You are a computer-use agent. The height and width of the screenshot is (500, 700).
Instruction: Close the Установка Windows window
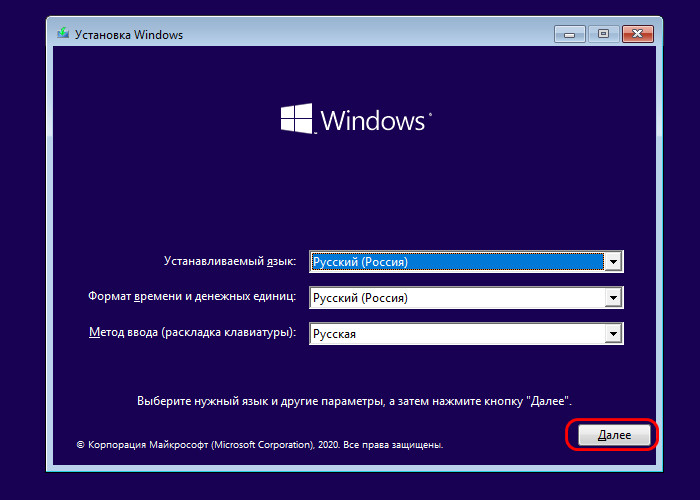coord(638,34)
